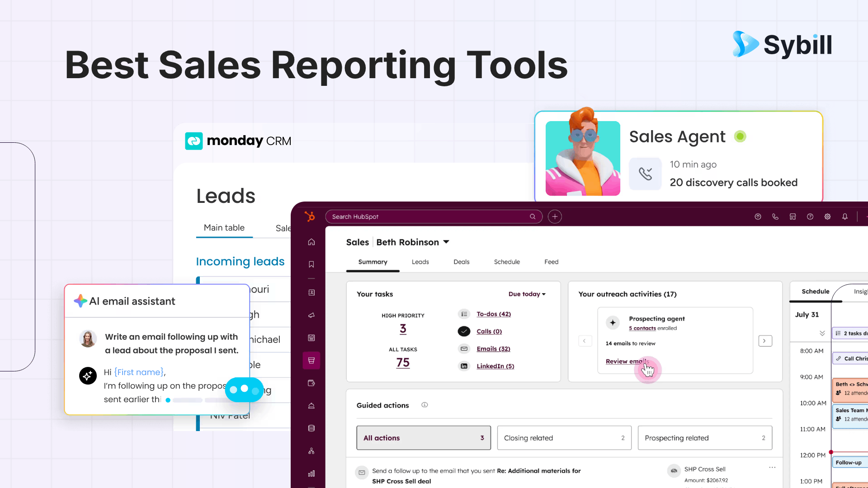The height and width of the screenshot is (488, 868).
Task: Open the To-dos (42) link
Action: pyautogui.click(x=494, y=314)
